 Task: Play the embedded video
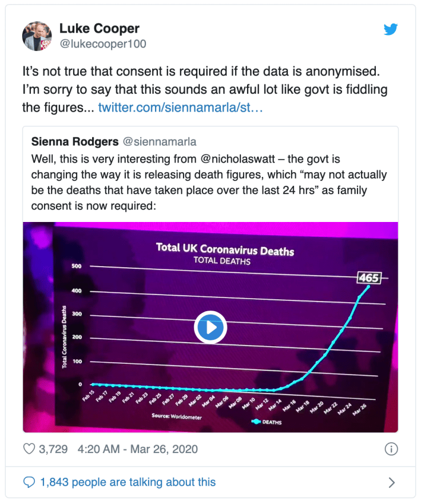coord(210,328)
